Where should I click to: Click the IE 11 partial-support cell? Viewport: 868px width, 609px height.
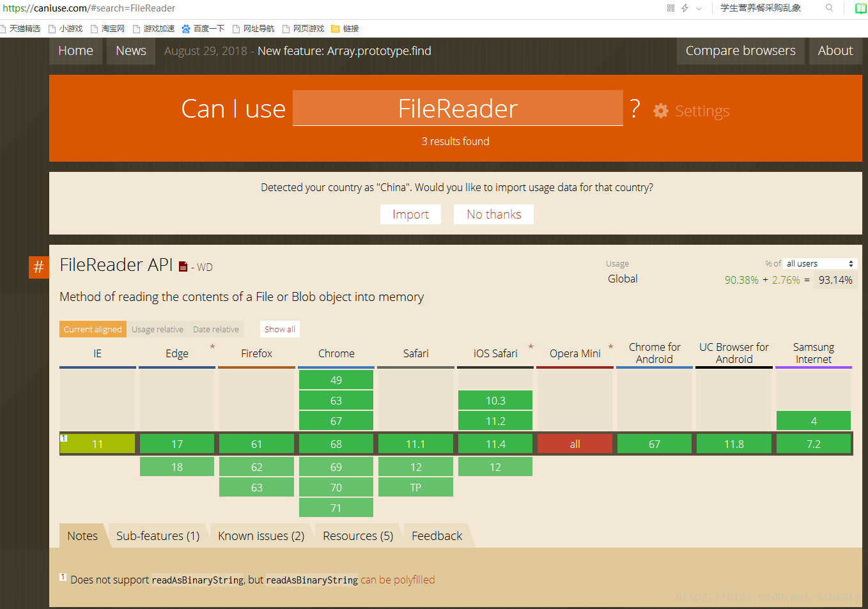click(97, 443)
